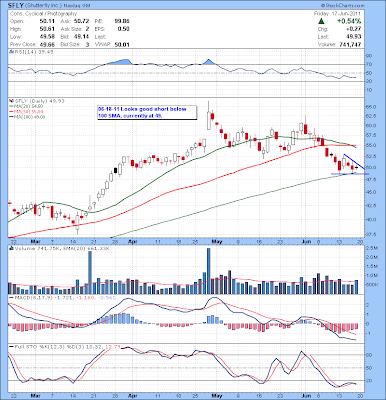Click the tall volume spike in mid-March
This screenshot has width=386, height=400.
point(90,272)
